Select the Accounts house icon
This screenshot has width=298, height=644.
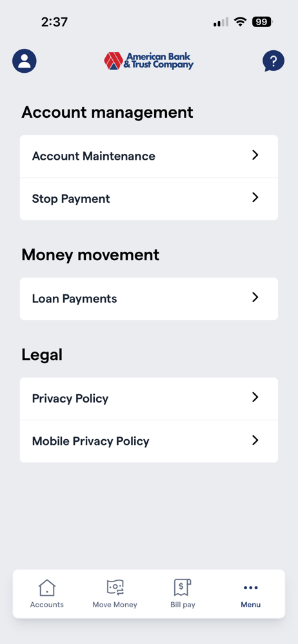pos(47,587)
